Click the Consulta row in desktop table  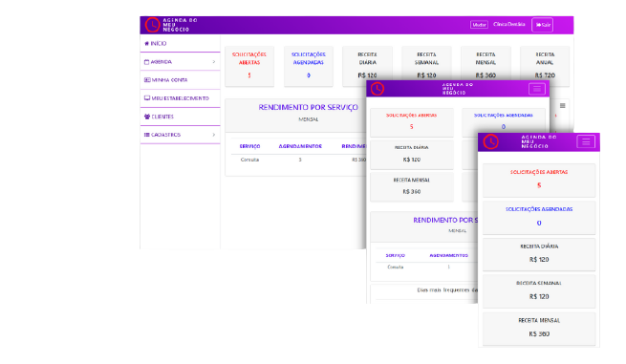(298, 160)
